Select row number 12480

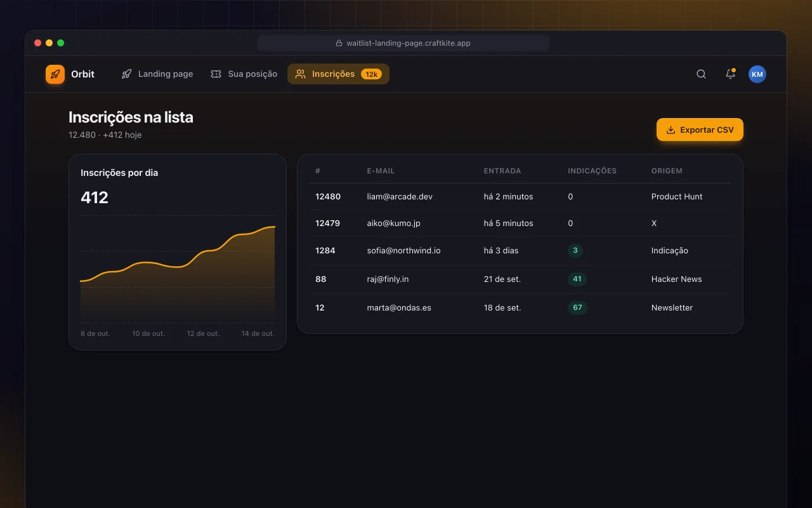(328, 196)
